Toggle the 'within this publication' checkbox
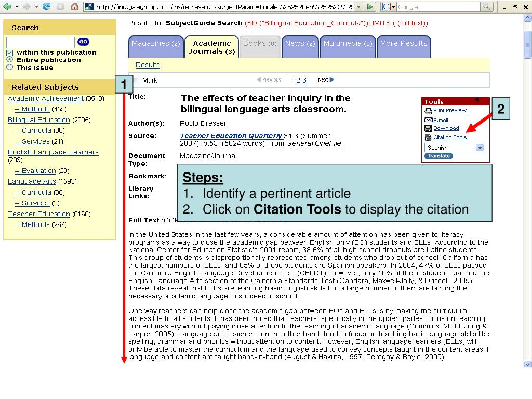The height and width of the screenshot is (399, 532). (9, 52)
